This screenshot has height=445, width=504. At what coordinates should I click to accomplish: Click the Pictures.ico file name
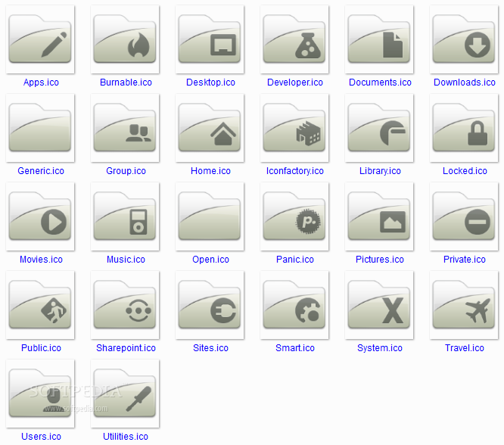point(380,260)
